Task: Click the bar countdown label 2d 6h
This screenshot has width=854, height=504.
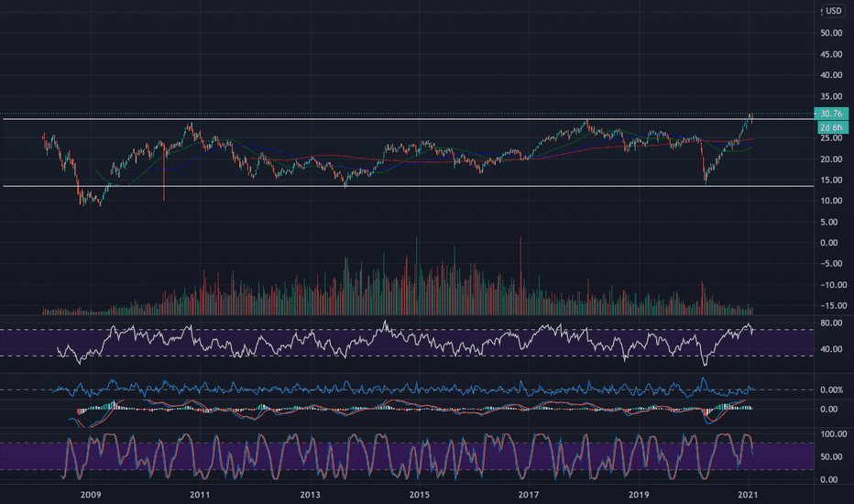Action: (x=831, y=127)
